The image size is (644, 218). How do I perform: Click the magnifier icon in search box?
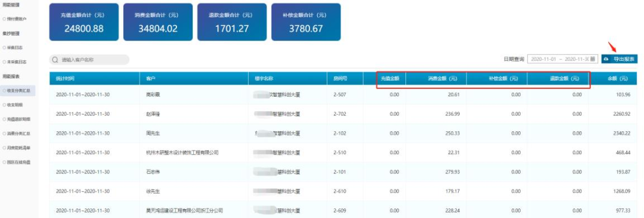(55, 60)
